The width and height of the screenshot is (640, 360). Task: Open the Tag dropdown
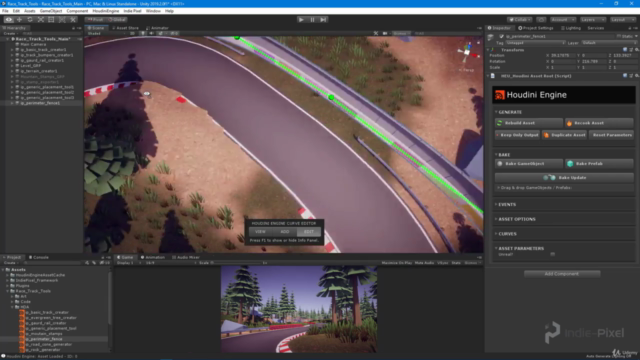point(536,43)
